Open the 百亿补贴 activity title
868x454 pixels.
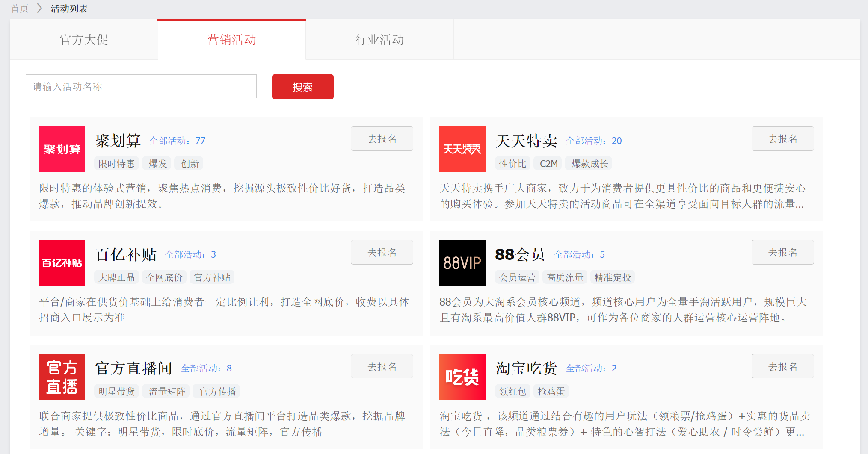click(x=126, y=254)
